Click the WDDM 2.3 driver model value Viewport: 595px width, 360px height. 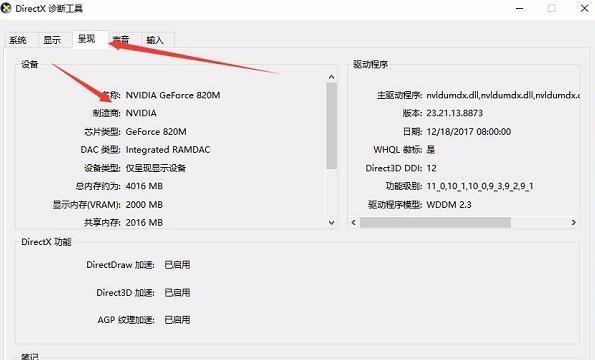[x=449, y=205]
